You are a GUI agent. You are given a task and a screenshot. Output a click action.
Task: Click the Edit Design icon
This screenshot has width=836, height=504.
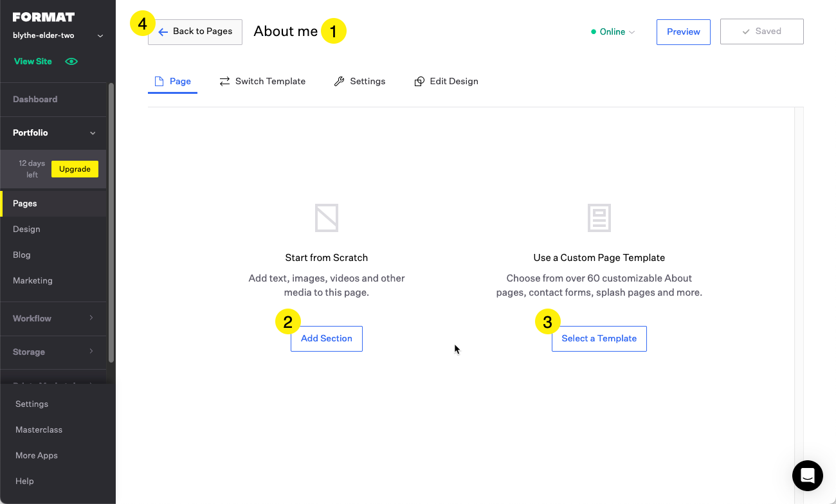pyautogui.click(x=420, y=81)
